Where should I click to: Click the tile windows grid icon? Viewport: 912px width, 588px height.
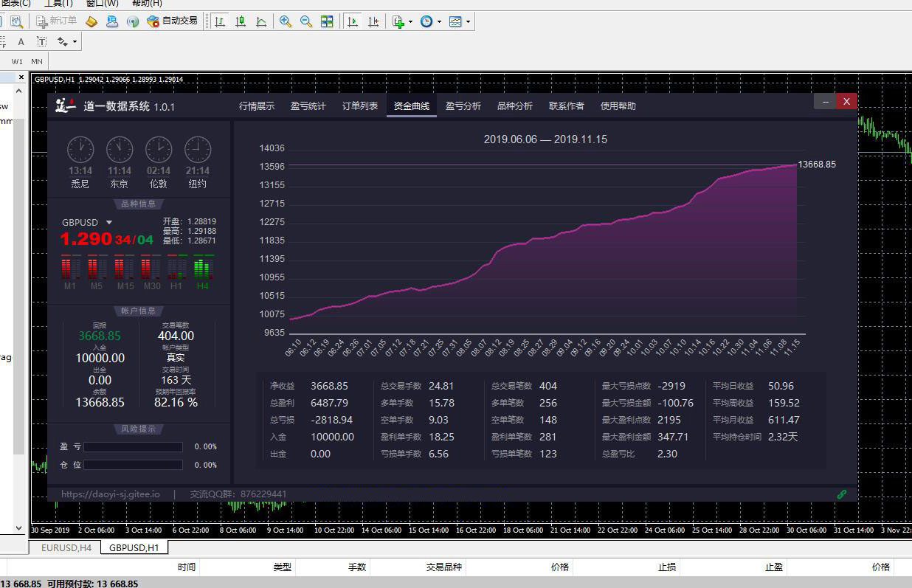tap(327, 21)
